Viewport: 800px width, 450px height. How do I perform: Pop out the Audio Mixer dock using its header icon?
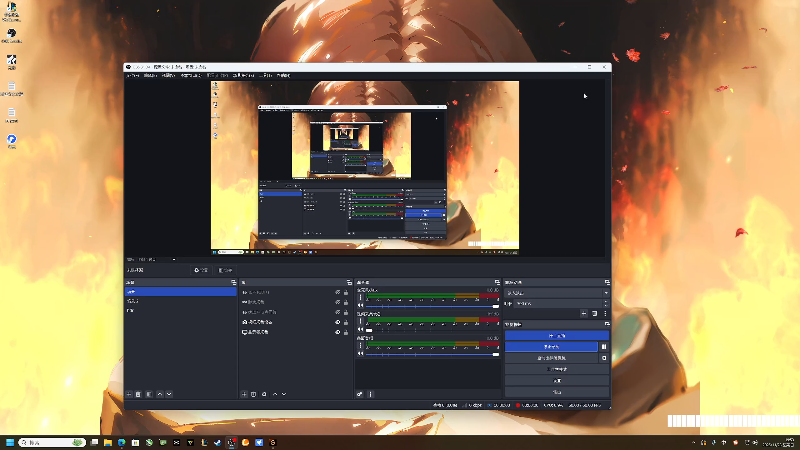pos(497,282)
